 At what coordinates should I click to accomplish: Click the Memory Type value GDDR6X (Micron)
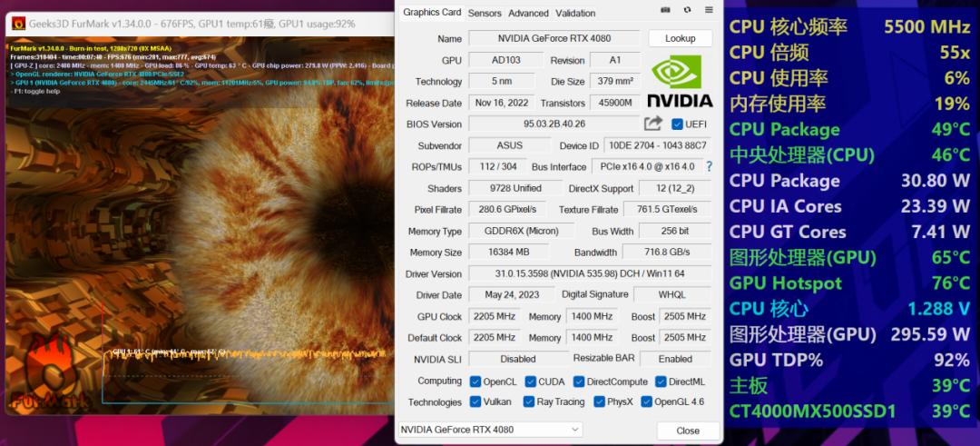pos(521,231)
